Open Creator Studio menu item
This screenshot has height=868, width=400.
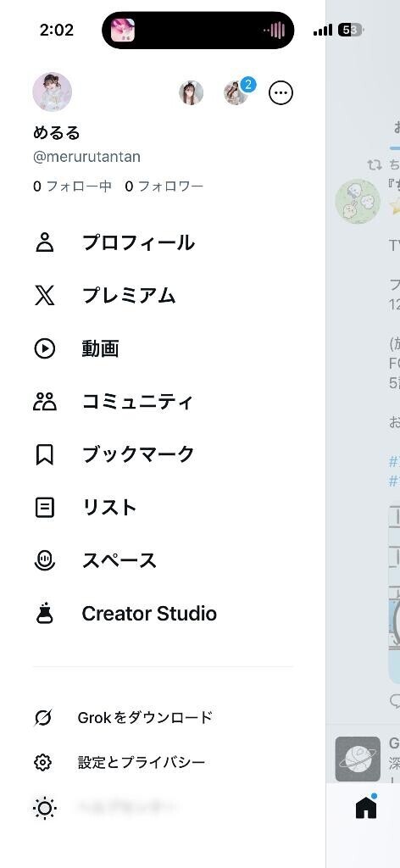coord(149,614)
